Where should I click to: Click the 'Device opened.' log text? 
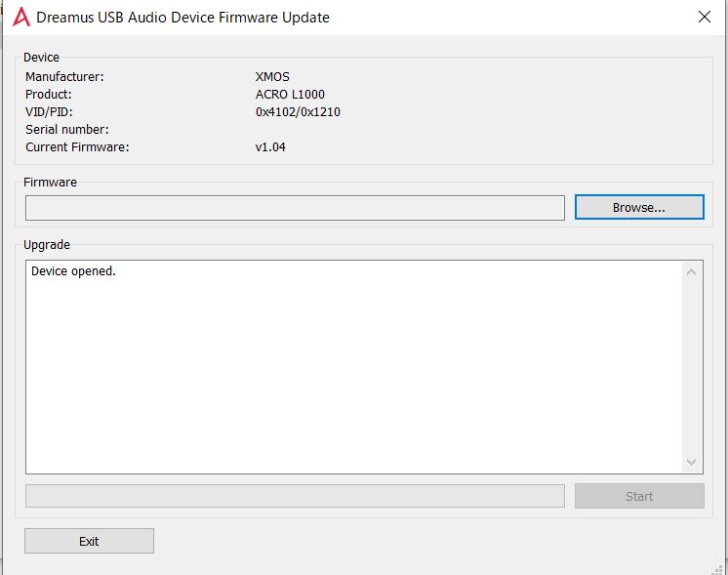[x=73, y=271]
